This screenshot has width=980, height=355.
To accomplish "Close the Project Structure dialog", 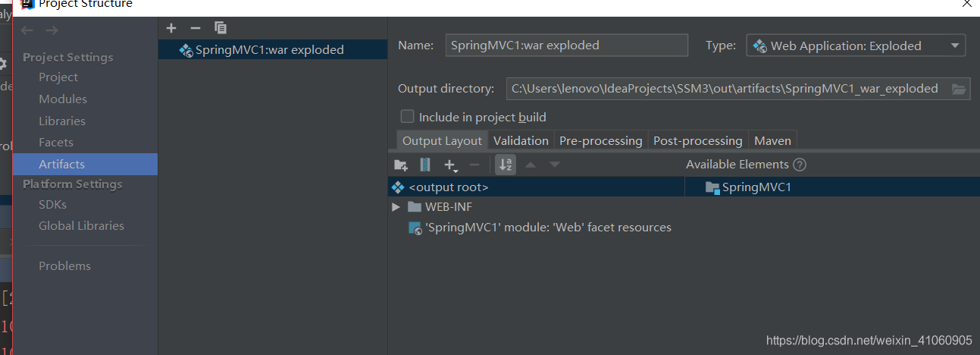I will point(966,3).
